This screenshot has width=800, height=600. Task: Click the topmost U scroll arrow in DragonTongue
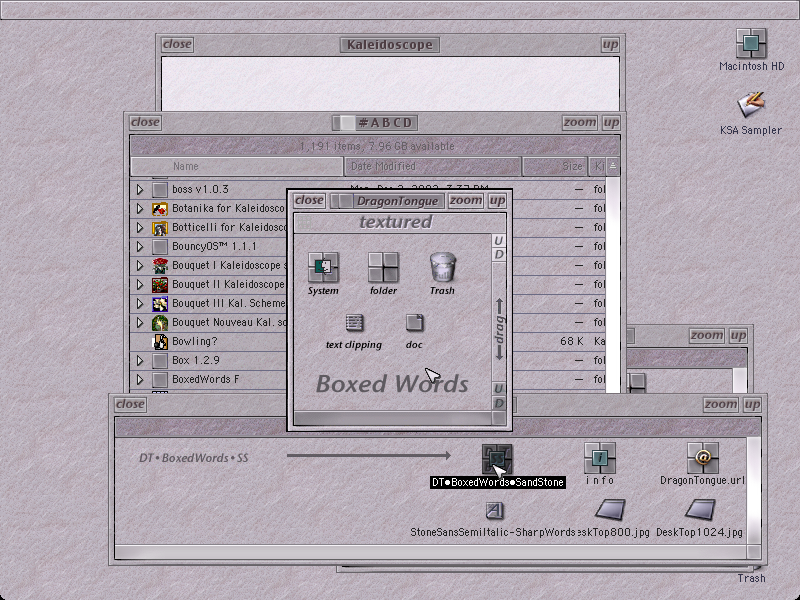pyautogui.click(x=499, y=241)
